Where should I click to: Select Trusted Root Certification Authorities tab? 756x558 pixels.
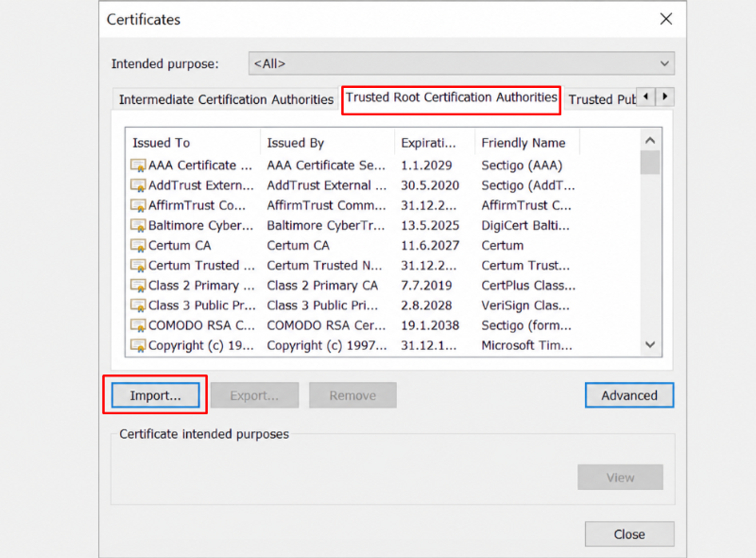(x=452, y=98)
